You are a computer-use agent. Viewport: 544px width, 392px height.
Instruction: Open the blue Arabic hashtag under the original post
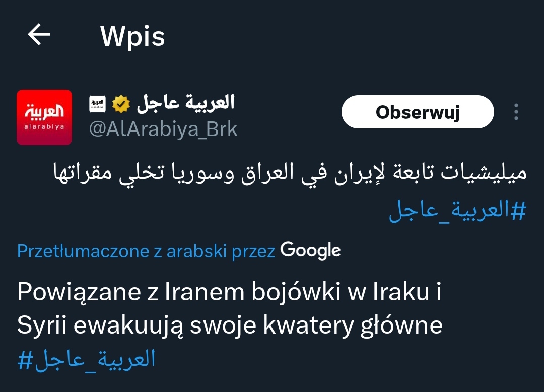[x=457, y=210]
